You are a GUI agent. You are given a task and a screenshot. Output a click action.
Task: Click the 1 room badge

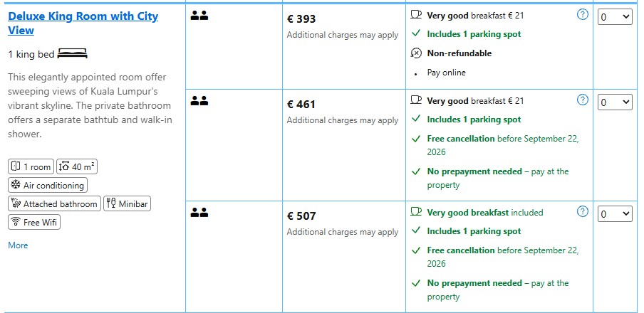pyautogui.click(x=31, y=166)
